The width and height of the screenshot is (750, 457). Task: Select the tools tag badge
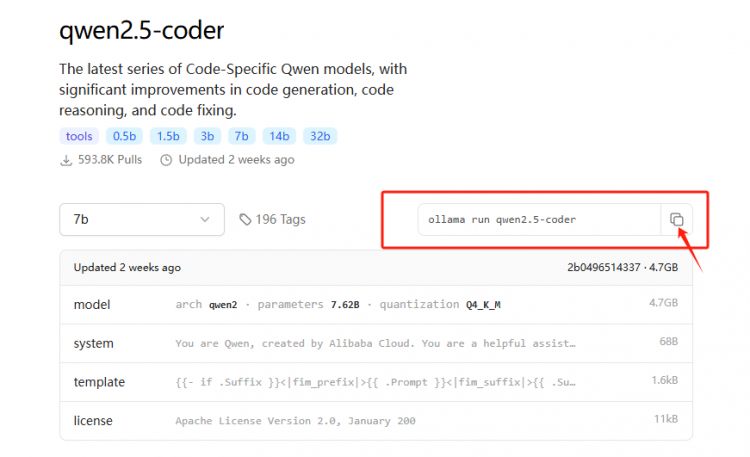(81, 136)
